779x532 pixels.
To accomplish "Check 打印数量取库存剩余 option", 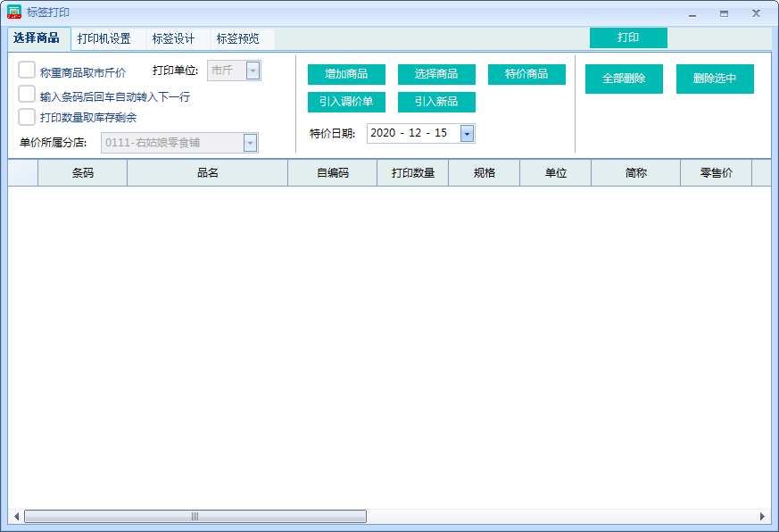I will pyautogui.click(x=27, y=117).
